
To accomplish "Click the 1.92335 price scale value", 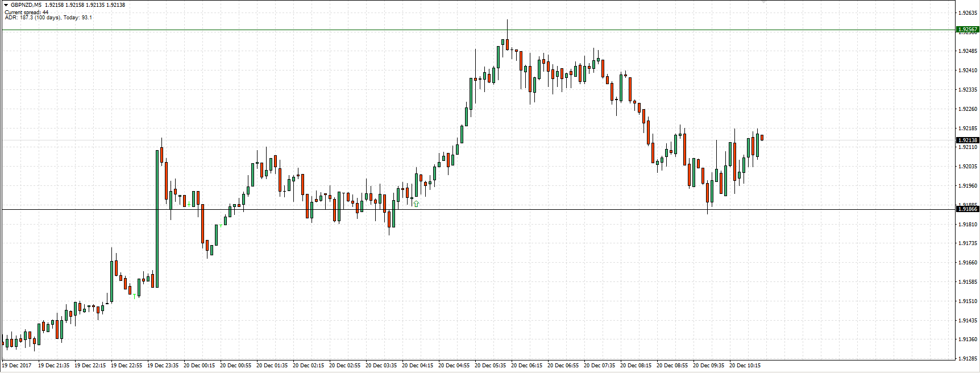I will pyautogui.click(x=968, y=90).
